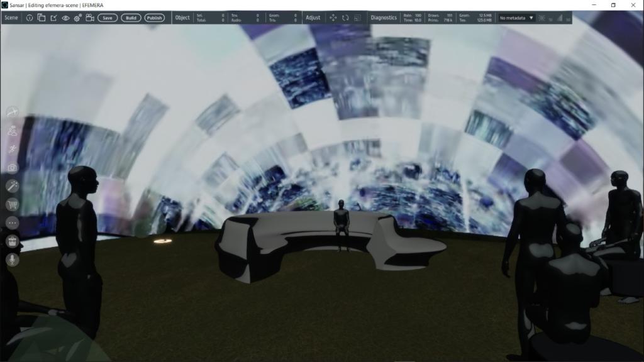Take a snapshot with camera sidebar icon
This screenshot has height=362, width=644.
(x=12, y=168)
